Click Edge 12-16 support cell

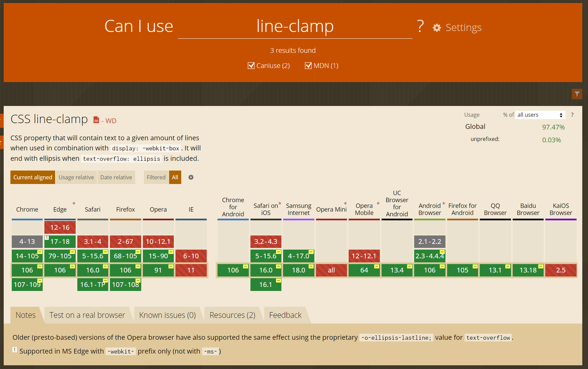(x=60, y=227)
